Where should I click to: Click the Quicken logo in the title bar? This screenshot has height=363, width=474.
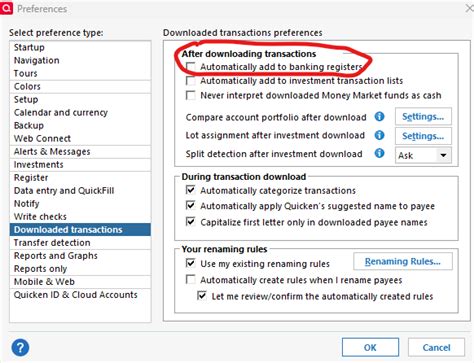click(6, 8)
